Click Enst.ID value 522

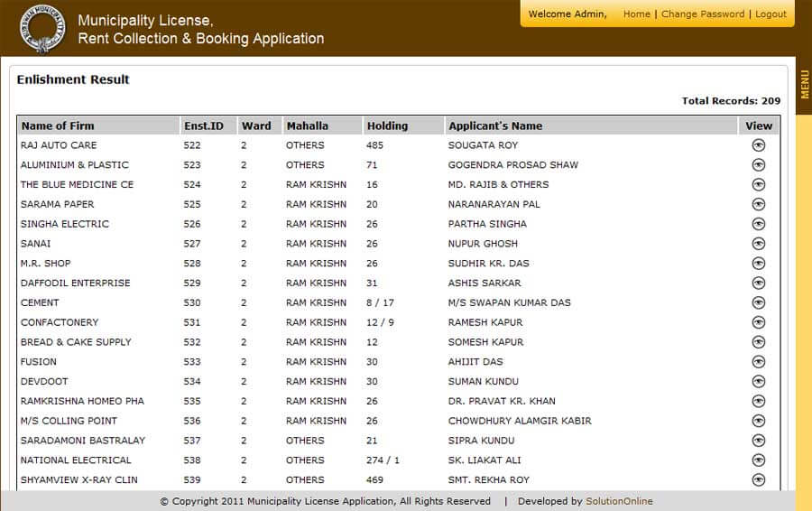click(191, 145)
